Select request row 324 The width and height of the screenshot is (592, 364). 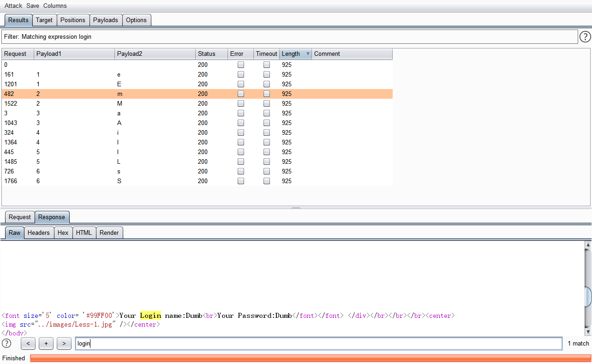coord(197,133)
